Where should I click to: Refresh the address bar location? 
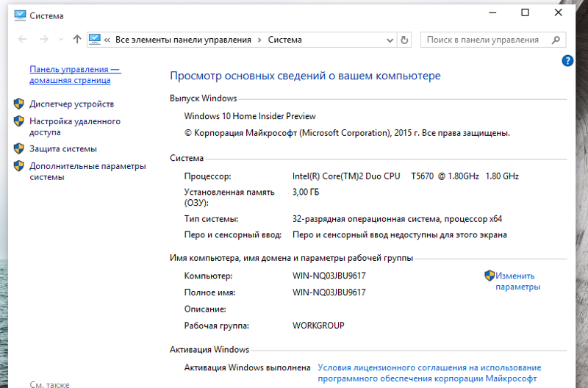(x=404, y=40)
